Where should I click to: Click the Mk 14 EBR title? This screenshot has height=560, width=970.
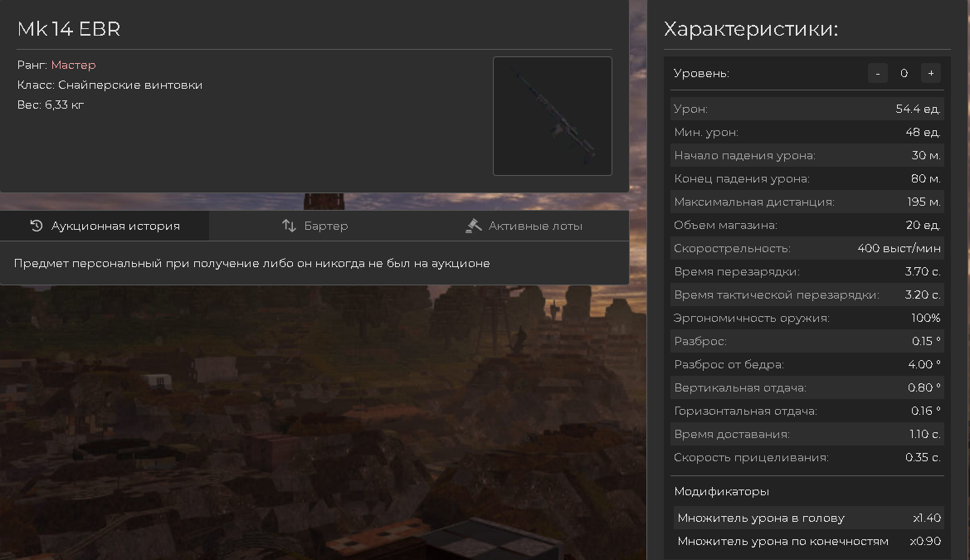pyautogui.click(x=69, y=28)
